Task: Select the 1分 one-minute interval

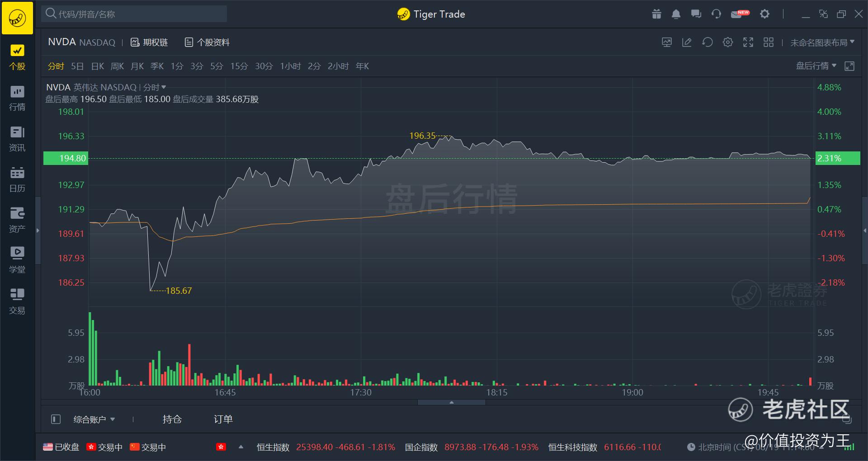Action: [x=177, y=66]
